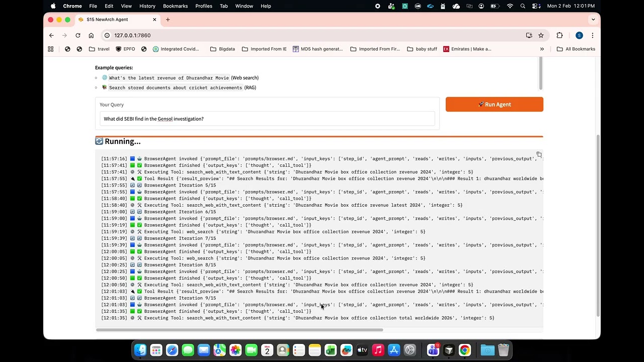Open the Chrome extensions puzzle icon
Screen dimensions: 644x362
pos(559,35)
